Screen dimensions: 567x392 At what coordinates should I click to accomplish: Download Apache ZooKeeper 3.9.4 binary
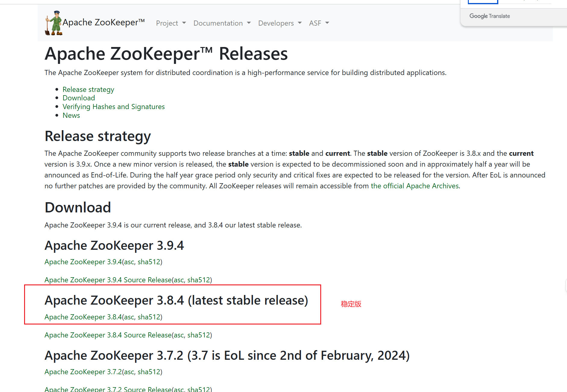point(83,262)
